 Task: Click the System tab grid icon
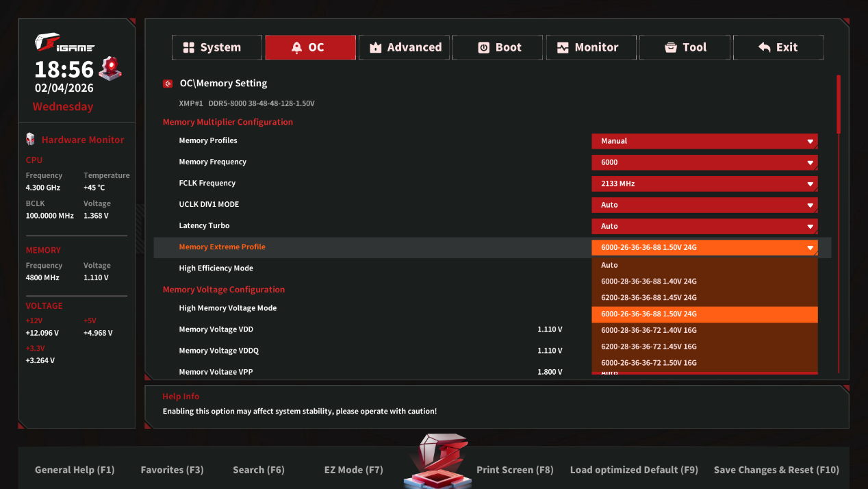pyautogui.click(x=188, y=47)
